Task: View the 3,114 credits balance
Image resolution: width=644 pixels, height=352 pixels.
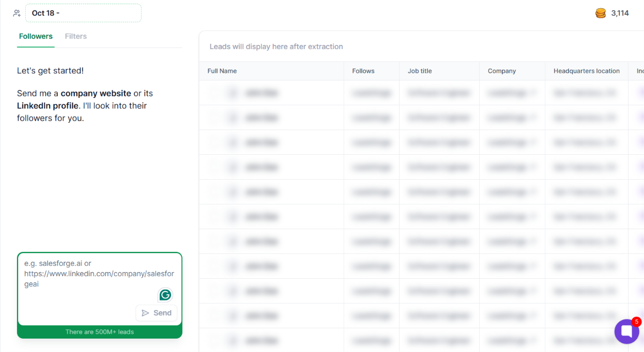Action: click(x=620, y=13)
